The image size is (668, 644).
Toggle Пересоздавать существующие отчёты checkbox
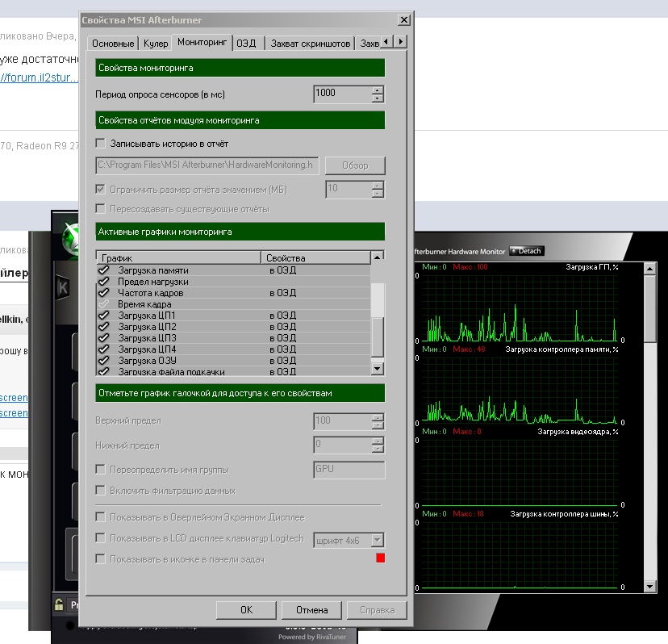101,209
